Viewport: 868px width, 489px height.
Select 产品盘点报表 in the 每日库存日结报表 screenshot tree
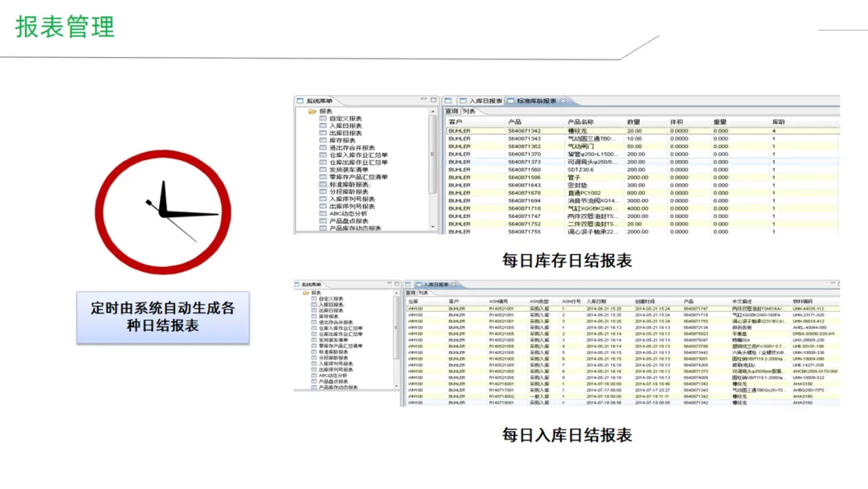(x=349, y=221)
